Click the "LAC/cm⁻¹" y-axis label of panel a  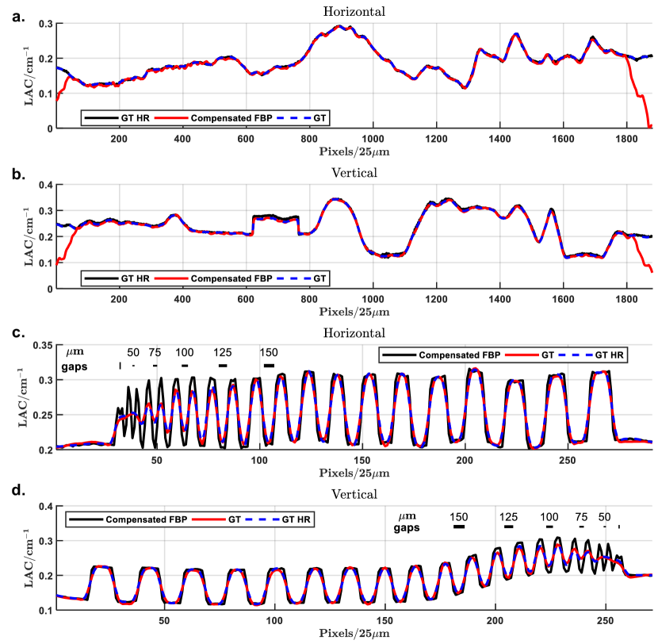[29, 76]
